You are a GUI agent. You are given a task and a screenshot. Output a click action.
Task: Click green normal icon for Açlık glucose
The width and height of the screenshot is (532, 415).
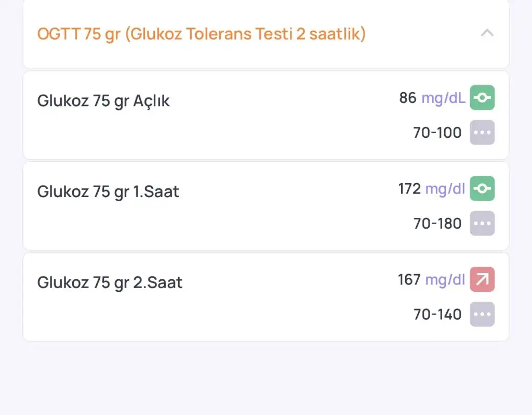(482, 98)
